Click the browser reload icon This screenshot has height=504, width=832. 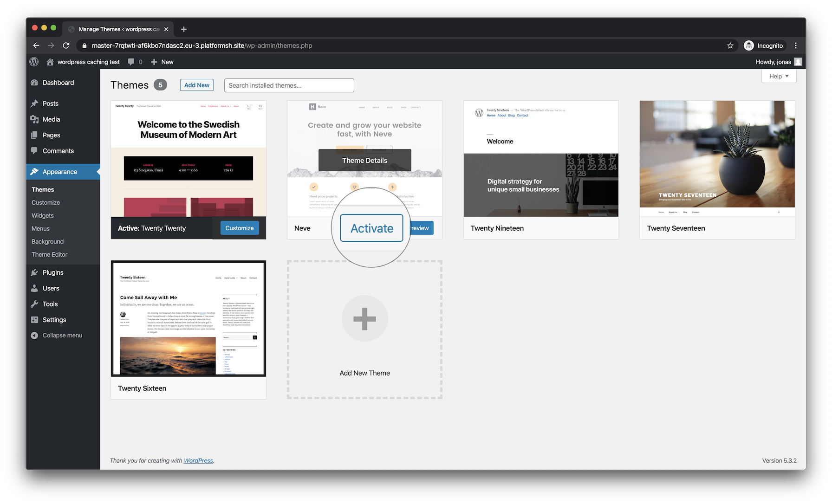tap(66, 45)
